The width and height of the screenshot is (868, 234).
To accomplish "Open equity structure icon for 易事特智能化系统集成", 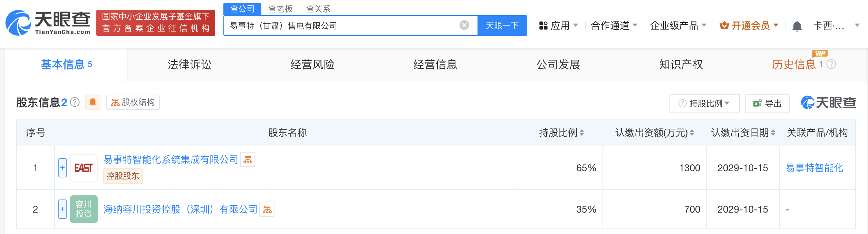I will pos(248,159).
